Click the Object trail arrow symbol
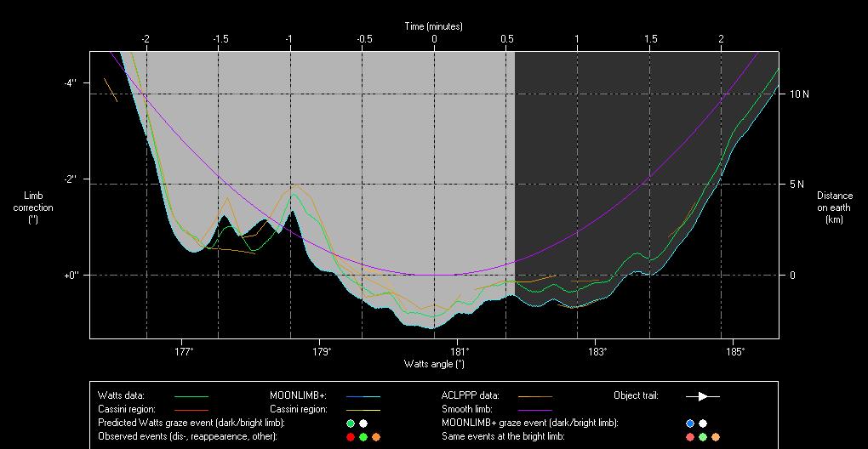Image resolution: width=868 pixels, height=449 pixels. click(703, 396)
